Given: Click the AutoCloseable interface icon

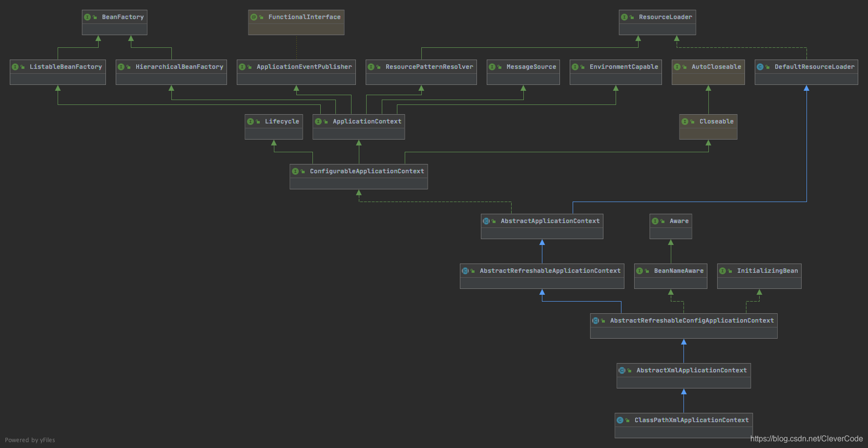Looking at the screenshot, I should click(677, 67).
